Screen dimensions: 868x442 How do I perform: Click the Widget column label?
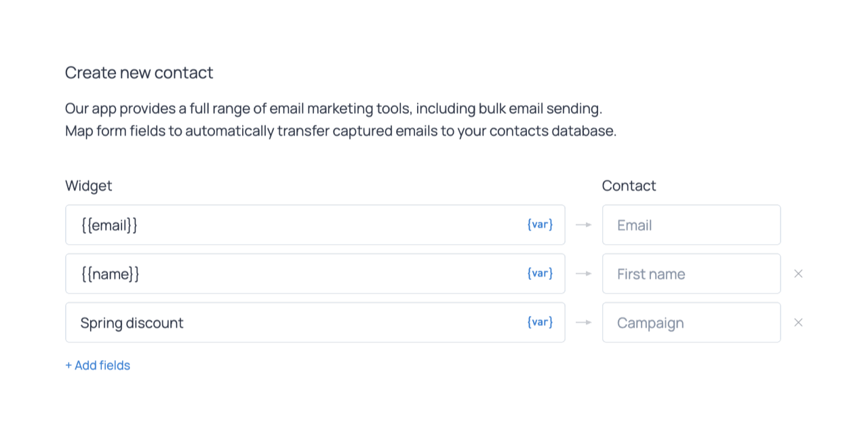pos(89,186)
